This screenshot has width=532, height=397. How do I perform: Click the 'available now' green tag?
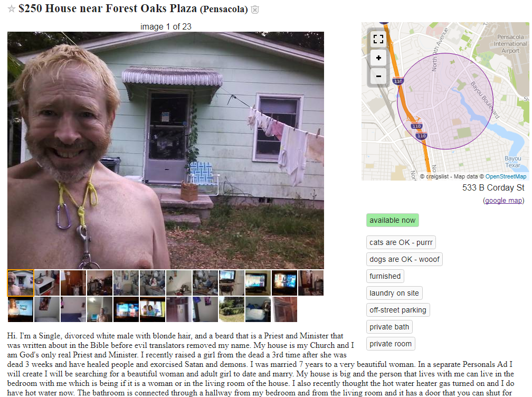click(x=393, y=220)
